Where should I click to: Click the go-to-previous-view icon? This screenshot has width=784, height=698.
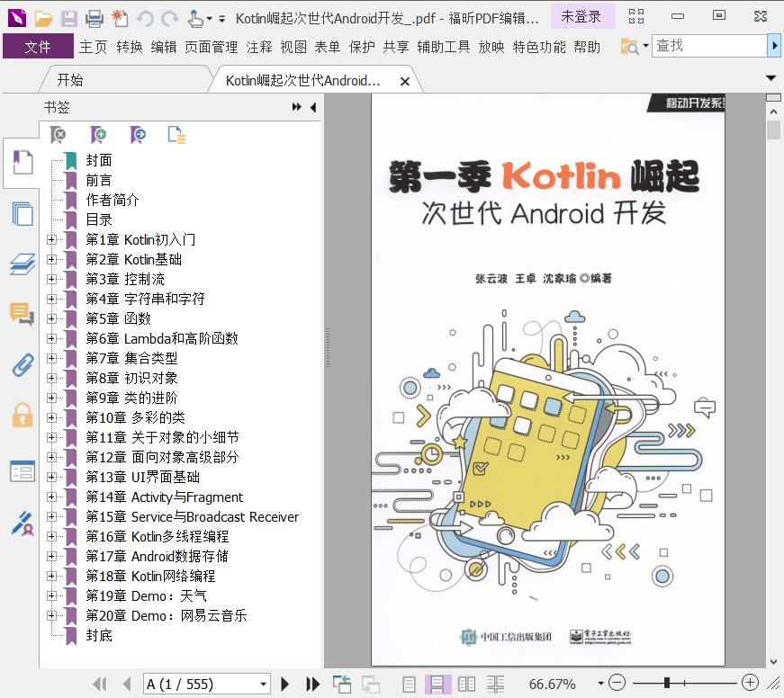[341, 684]
